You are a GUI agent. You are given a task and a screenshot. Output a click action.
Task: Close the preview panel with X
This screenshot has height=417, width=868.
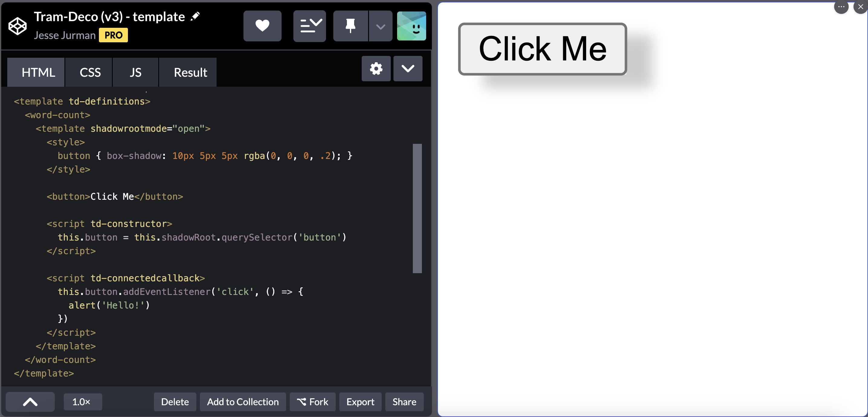pyautogui.click(x=860, y=7)
